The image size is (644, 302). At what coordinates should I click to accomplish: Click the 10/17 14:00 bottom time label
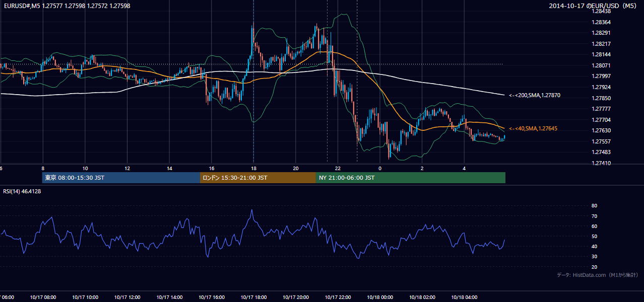[169, 297]
